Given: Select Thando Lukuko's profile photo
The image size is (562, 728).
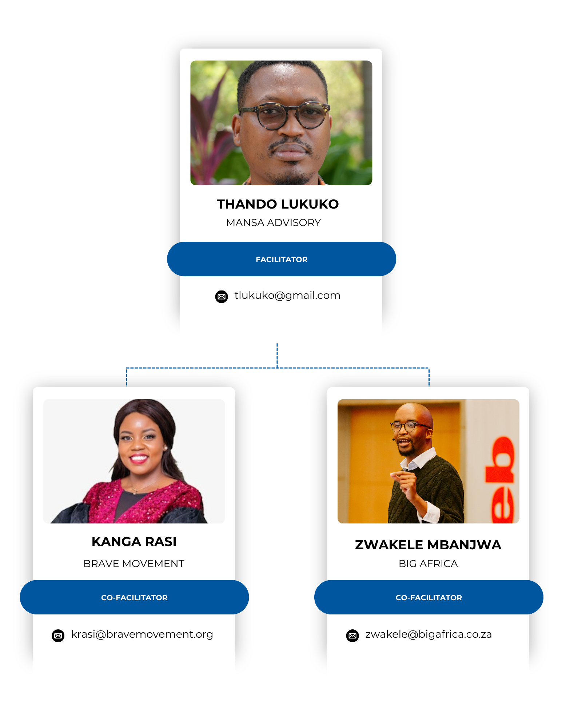Looking at the screenshot, I should coord(281,123).
